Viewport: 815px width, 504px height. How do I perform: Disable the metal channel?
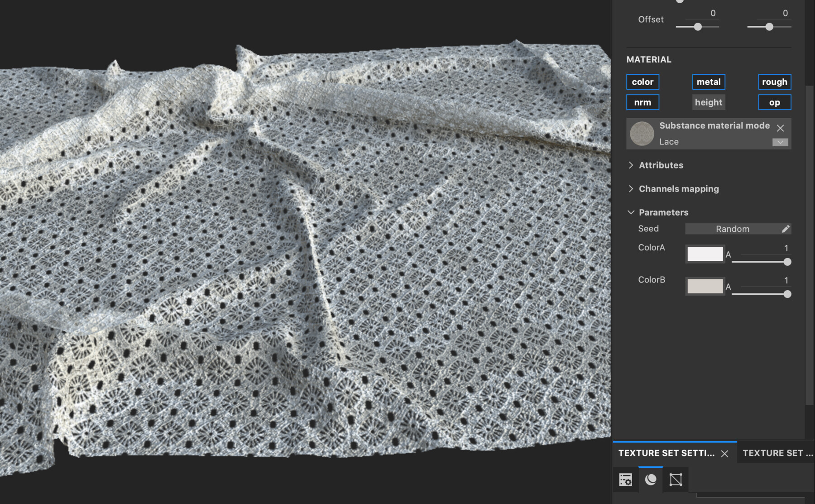[x=708, y=82]
